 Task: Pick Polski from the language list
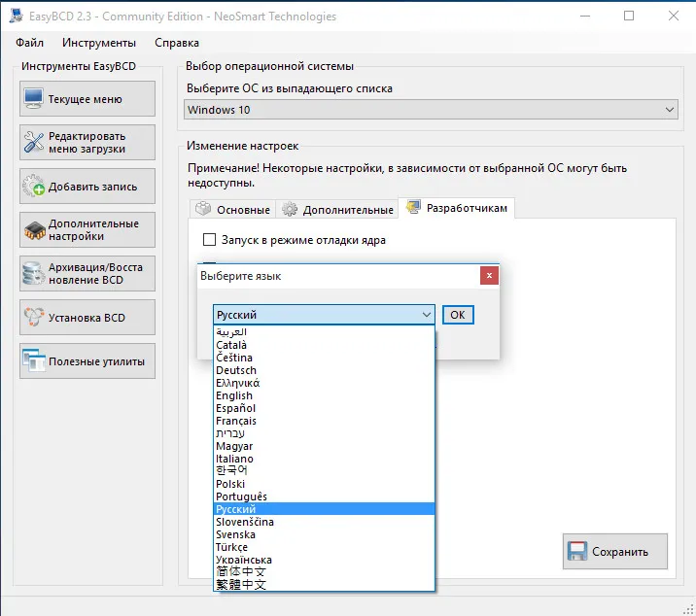coord(324,484)
